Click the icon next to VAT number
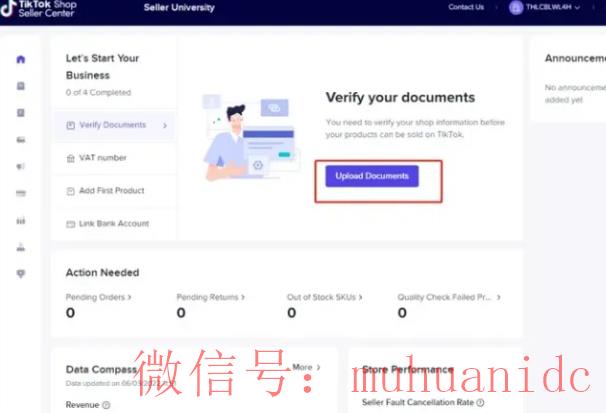 pyautogui.click(x=70, y=158)
